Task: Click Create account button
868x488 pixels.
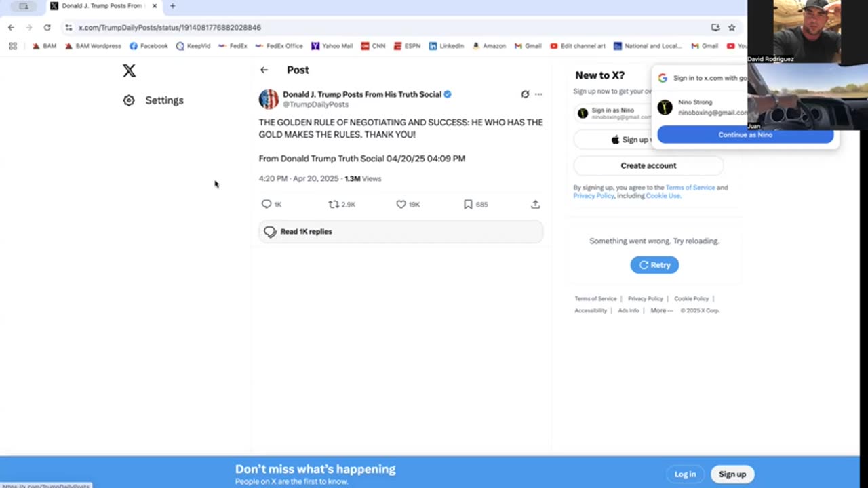Action: (648, 165)
